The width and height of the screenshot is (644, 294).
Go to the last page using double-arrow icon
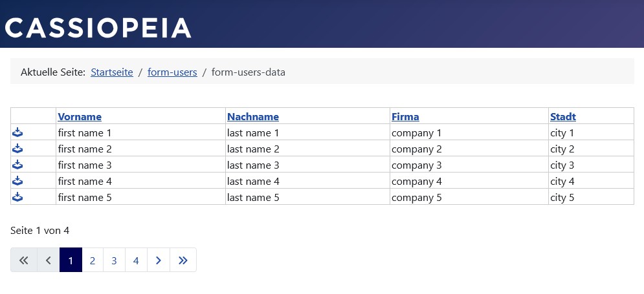coord(183,260)
